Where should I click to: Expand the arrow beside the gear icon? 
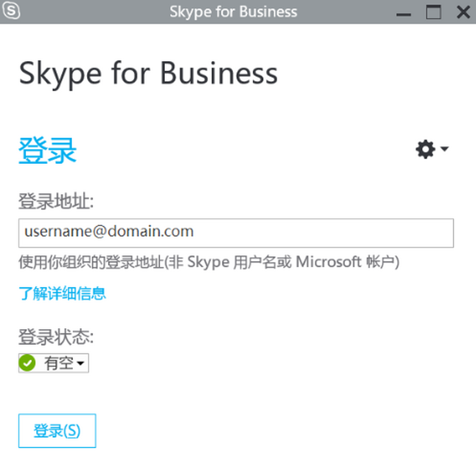(x=445, y=149)
